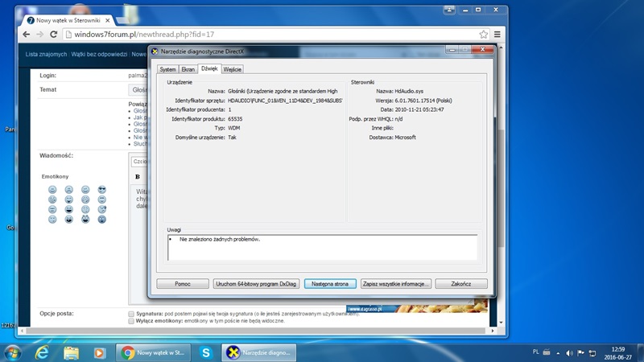
Task: Switch to the System tab in DxDiag
Action: pos(167,69)
